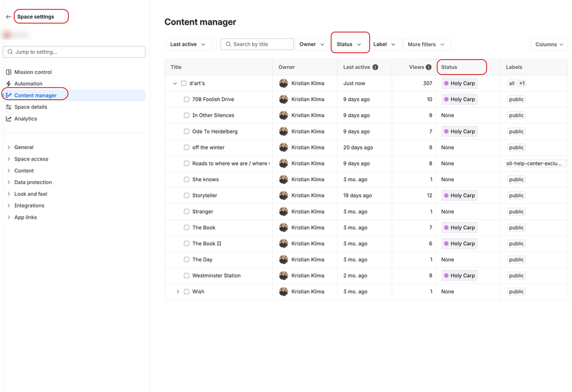This screenshot has width=572, height=392.
Task: Click the magnifier icon in Search by title
Action: tap(228, 44)
